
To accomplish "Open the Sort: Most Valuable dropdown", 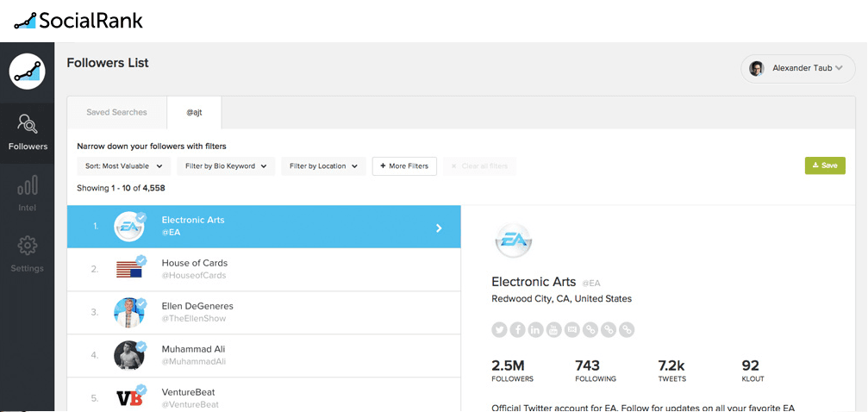I will [x=124, y=166].
